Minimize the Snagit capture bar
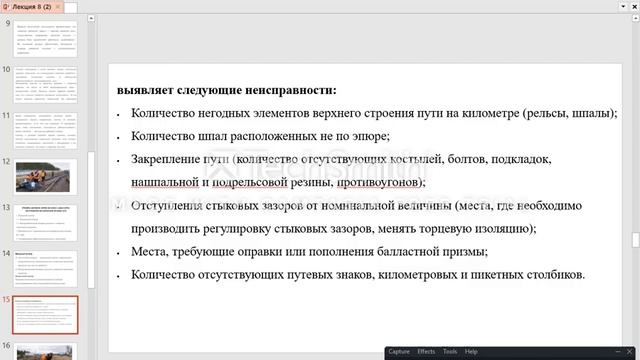The height and width of the screenshot is (360, 640). [x=618, y=351]
